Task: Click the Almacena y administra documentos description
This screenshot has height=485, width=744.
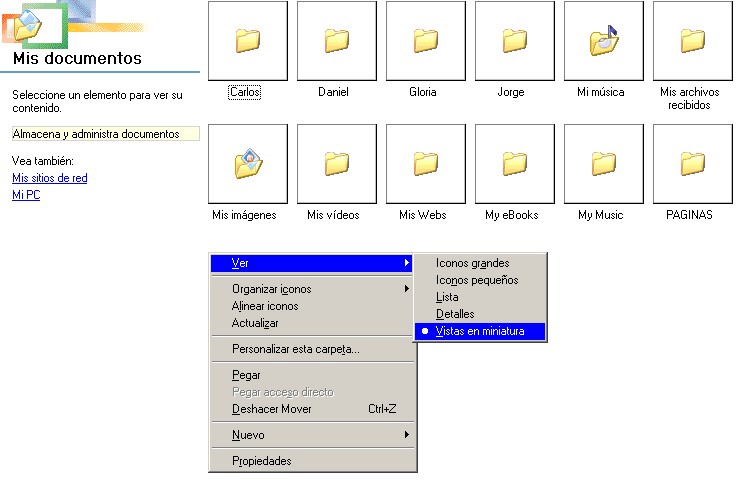Action: tap(105, 134)
